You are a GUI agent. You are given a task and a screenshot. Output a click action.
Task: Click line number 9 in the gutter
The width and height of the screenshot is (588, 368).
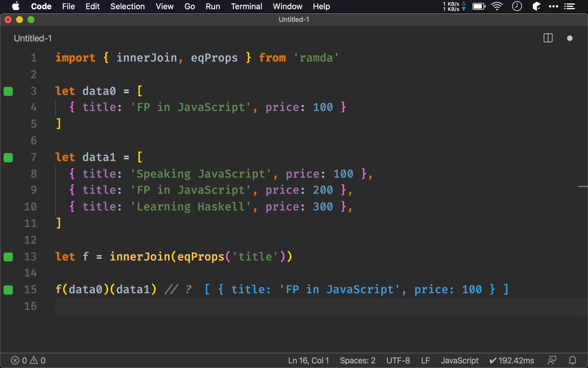(34, 190)
